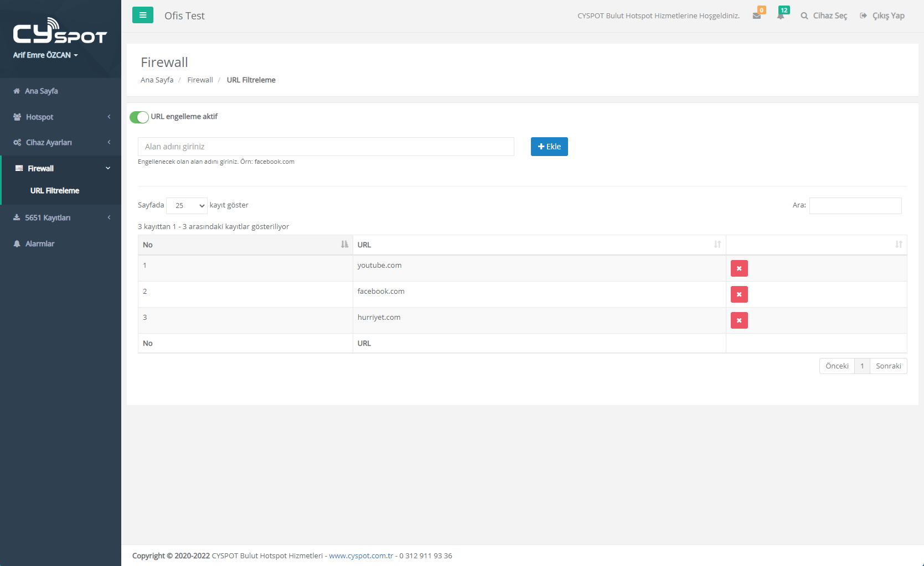Click Çıkış Yap to log out

[x=882, y=15]
